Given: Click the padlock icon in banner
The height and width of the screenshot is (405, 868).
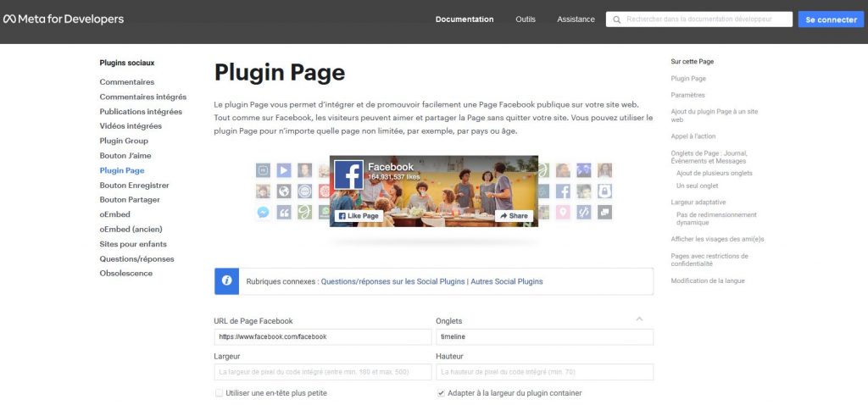Looking at the screenshot, I should (604, 191).
